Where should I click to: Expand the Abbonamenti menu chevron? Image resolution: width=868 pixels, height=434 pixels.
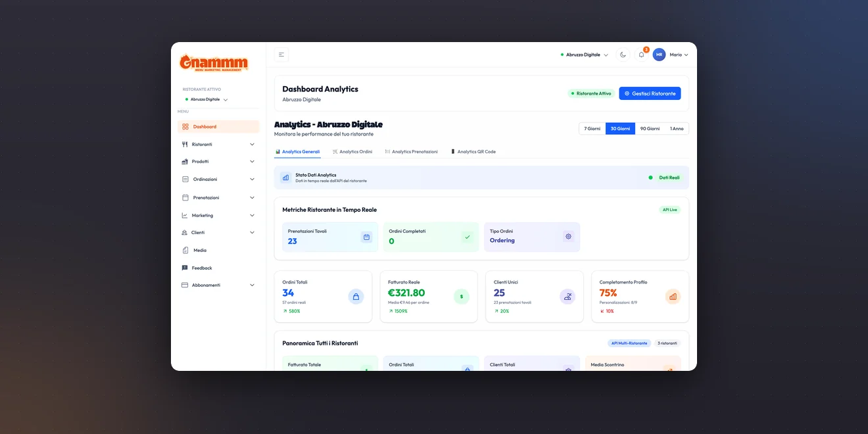(252, 285)
